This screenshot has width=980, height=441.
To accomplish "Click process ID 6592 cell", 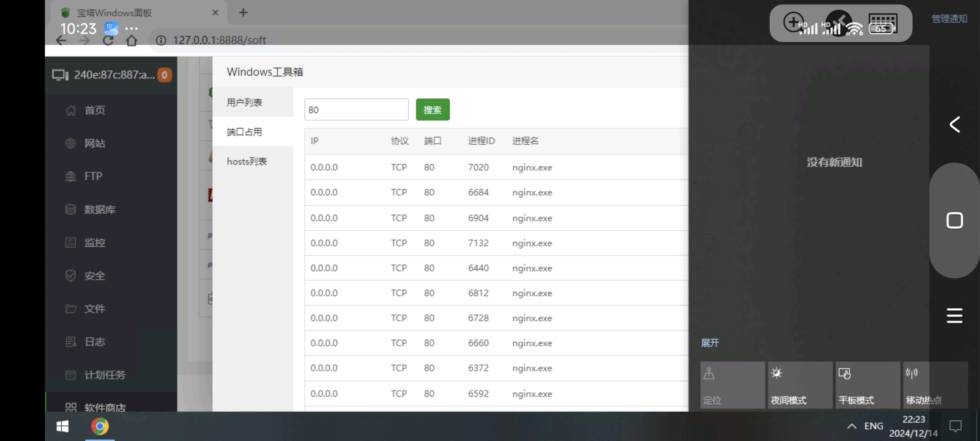I will tap(479, 394).
